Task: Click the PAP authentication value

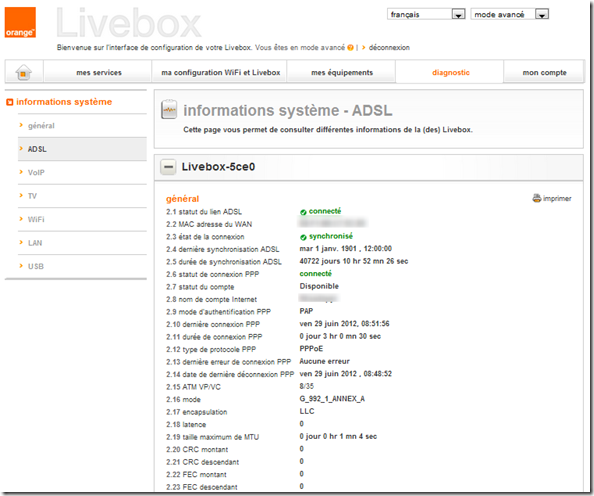Action: pos(306,311)
